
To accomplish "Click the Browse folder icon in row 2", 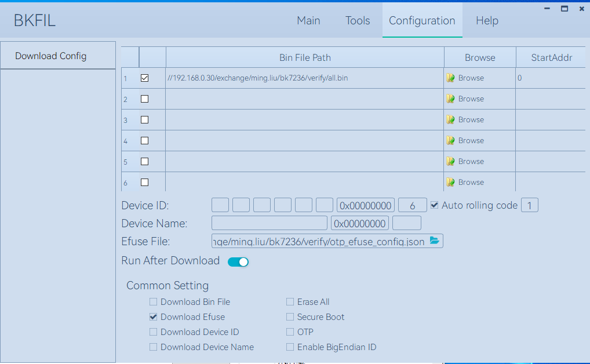I will pos(450,99).
